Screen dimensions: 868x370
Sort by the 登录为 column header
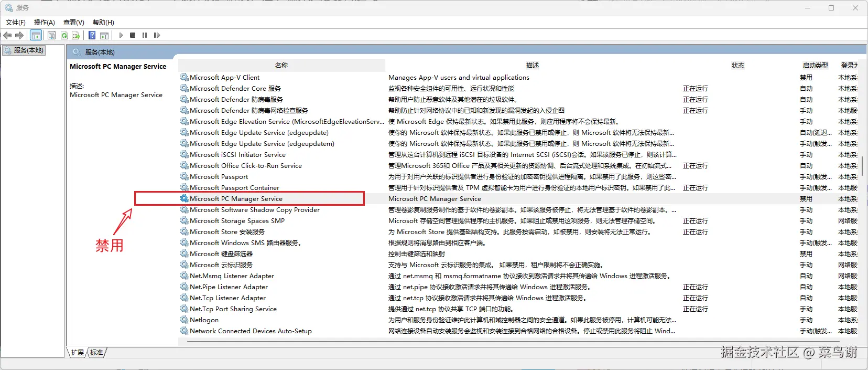(849, 66)
